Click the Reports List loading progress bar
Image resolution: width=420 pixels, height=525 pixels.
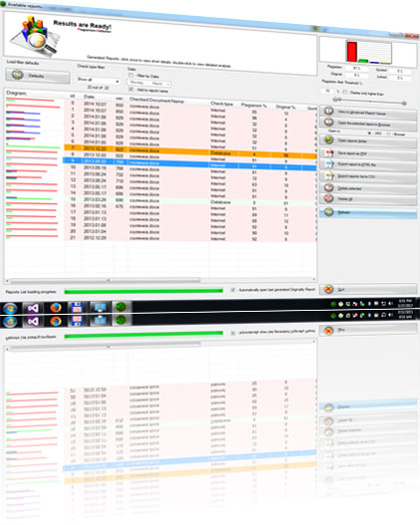click(x=143, y=291)
